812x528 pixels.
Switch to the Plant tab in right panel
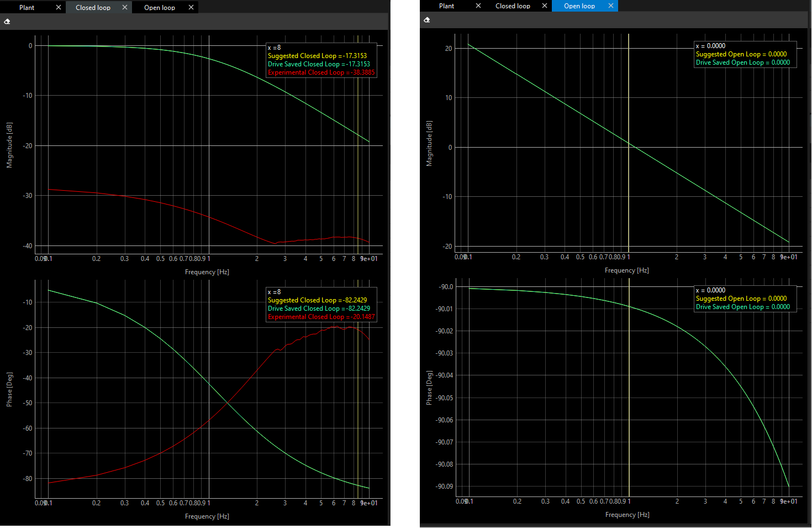click(x=446, y=6)
